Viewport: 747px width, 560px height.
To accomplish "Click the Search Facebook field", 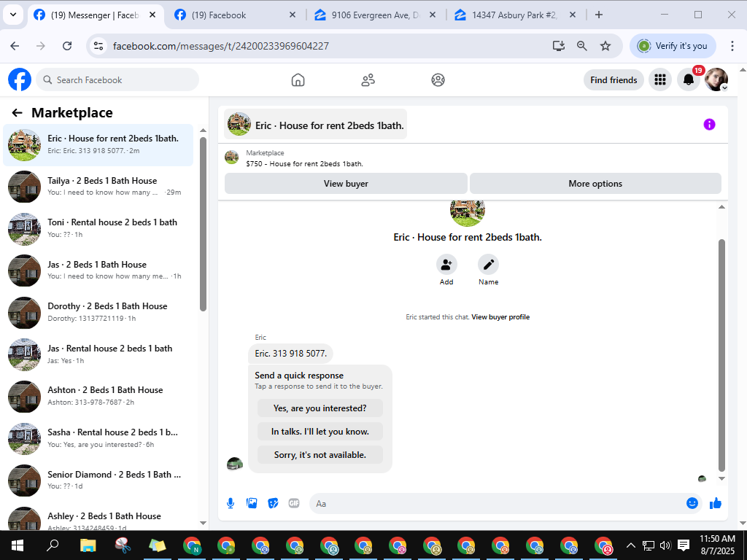I will coord(117,80).
